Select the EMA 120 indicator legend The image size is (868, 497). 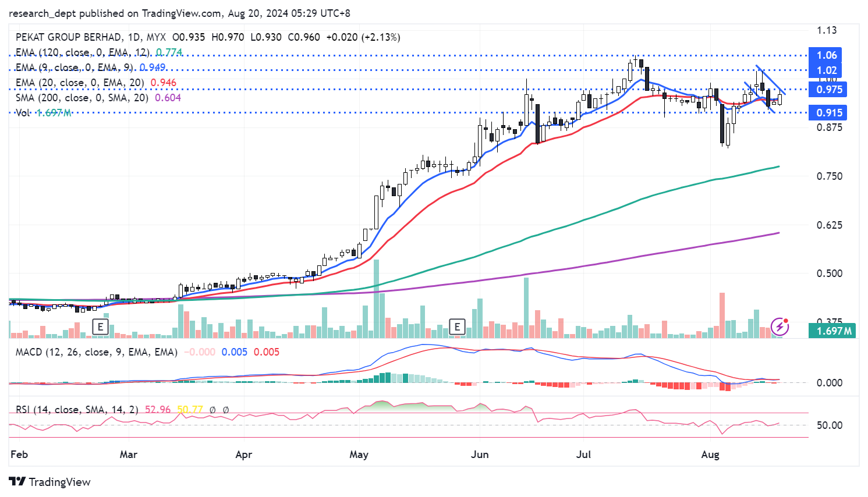pyautogui.click(x=83, y=52)
